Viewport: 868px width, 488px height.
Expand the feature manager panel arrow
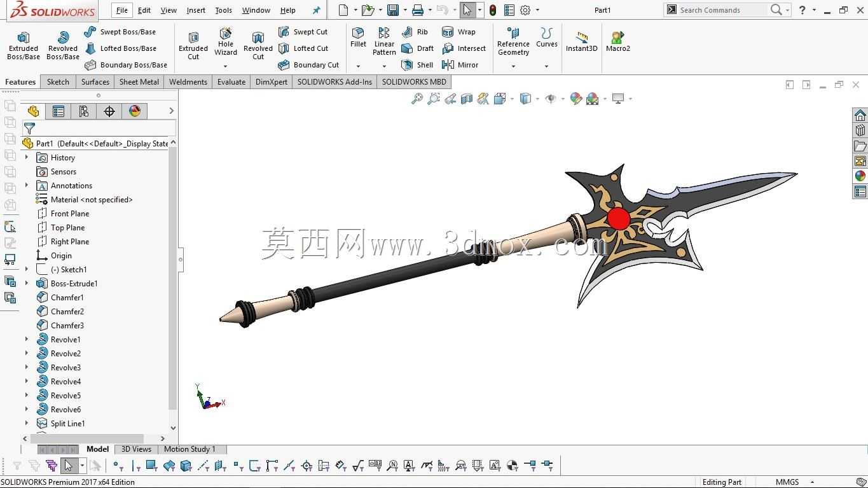point(171,111)
